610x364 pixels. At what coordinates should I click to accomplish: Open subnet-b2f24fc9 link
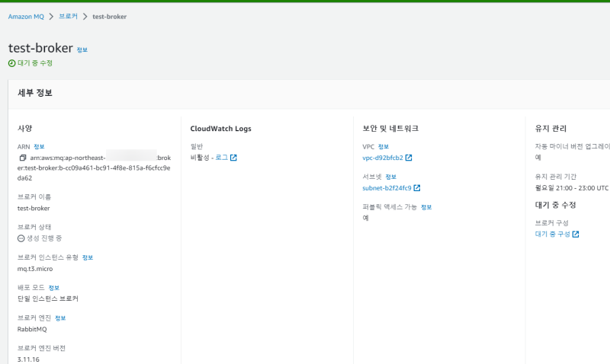pyautogui.click(x=387, y=188)
